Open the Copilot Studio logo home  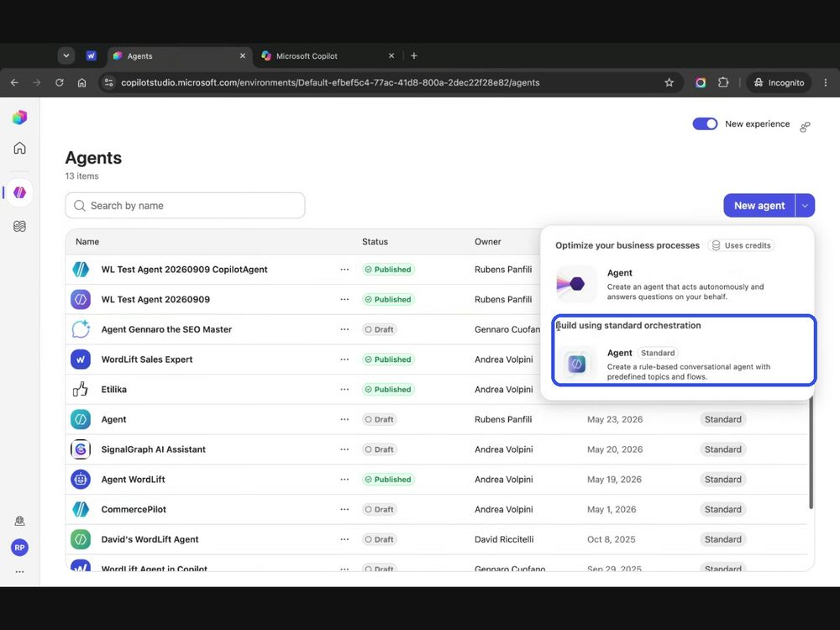click(x=20, y=117)
